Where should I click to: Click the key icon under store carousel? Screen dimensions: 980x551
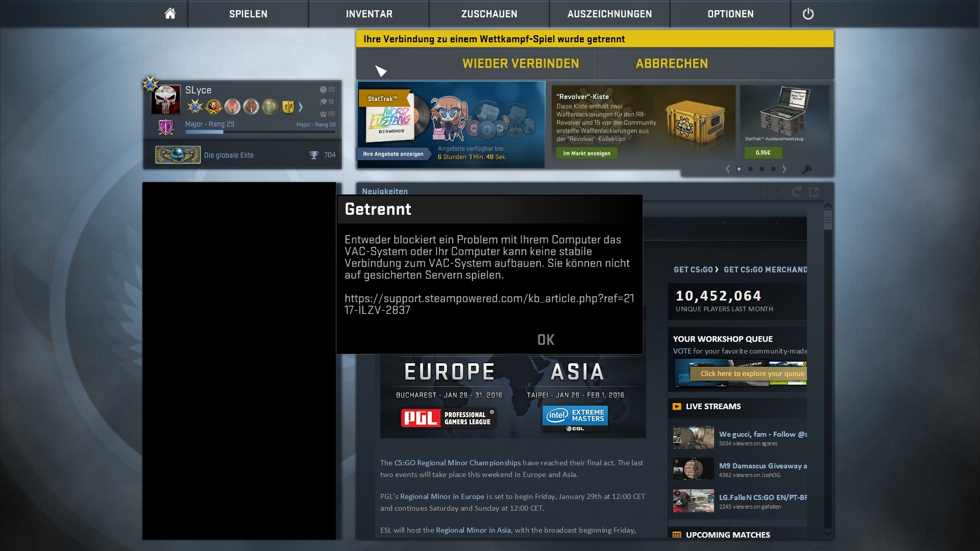pyautogui.click(x=807, y=169)
